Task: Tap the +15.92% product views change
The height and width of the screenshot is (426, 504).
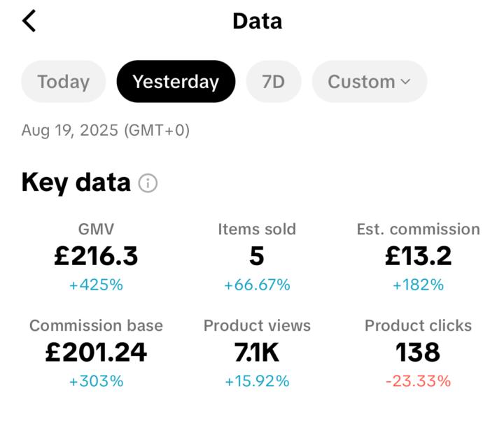Action: coord(257,381)
